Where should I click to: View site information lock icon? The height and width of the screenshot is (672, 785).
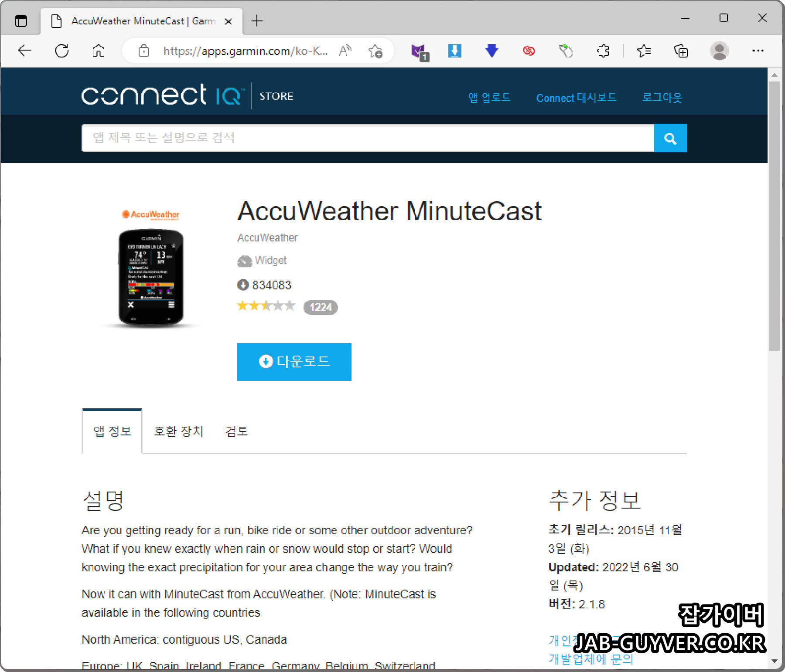144,51
